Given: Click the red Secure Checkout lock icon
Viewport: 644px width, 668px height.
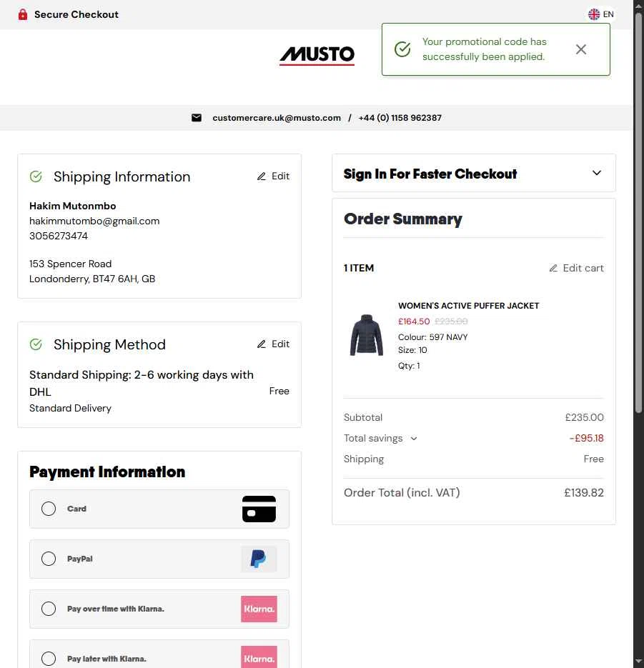Looking at the screenshot, I should tap(23, 14).
